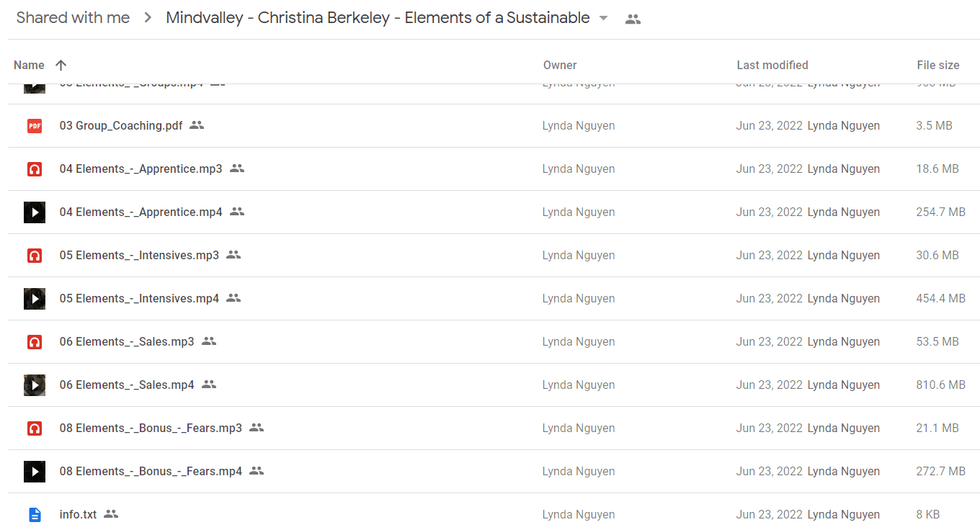Sort files by the Name column
This screenshot has height=530, width=980.
[29, 65]
